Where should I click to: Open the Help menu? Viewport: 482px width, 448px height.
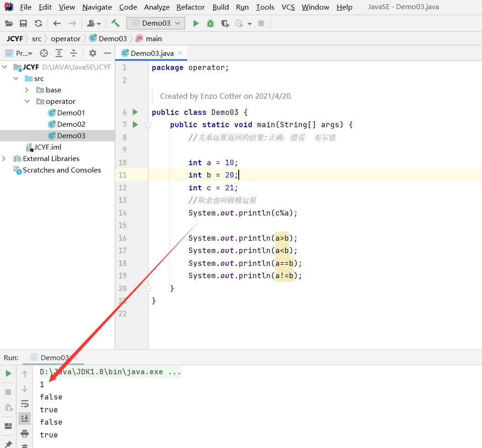pos(344,7)
